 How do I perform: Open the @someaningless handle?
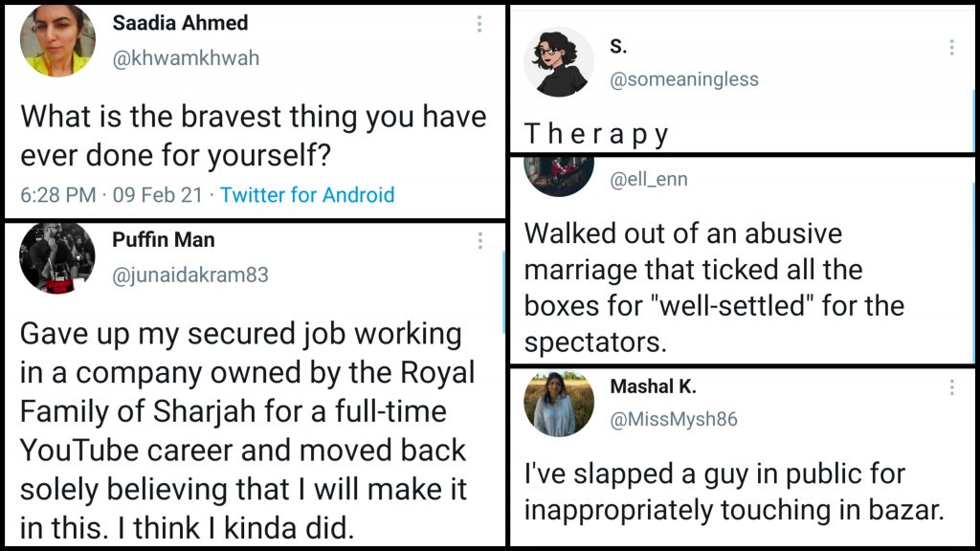[x=684, y=80]
